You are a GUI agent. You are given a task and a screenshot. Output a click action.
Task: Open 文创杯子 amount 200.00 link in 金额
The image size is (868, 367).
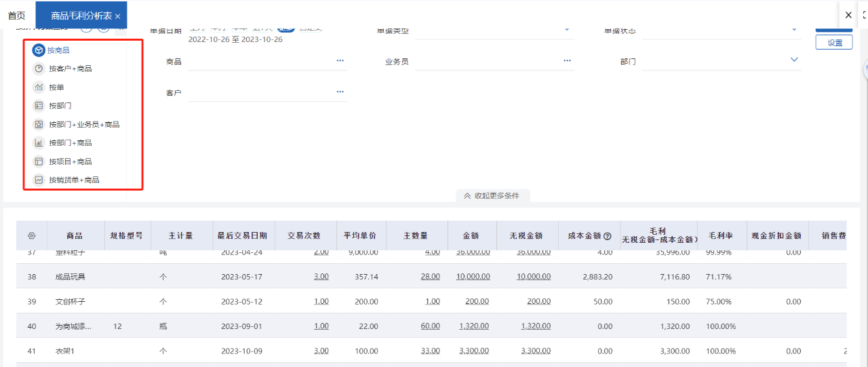click(477, 301)
